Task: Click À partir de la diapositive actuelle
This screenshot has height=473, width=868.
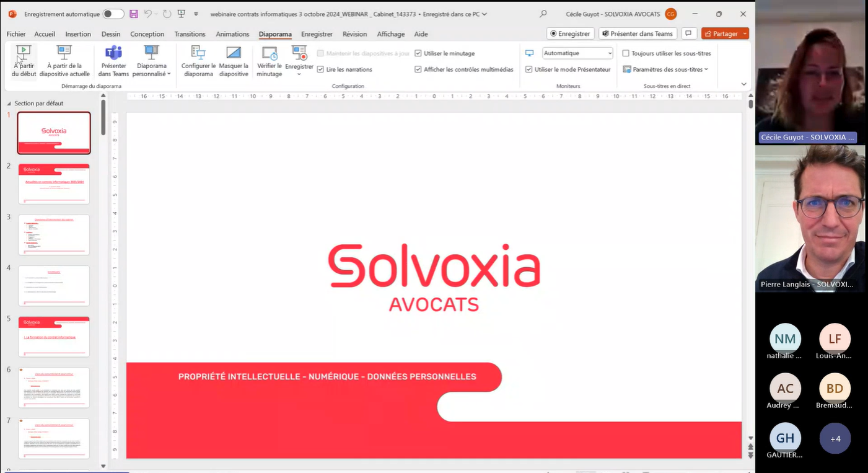Action: [x=64, y=61]
